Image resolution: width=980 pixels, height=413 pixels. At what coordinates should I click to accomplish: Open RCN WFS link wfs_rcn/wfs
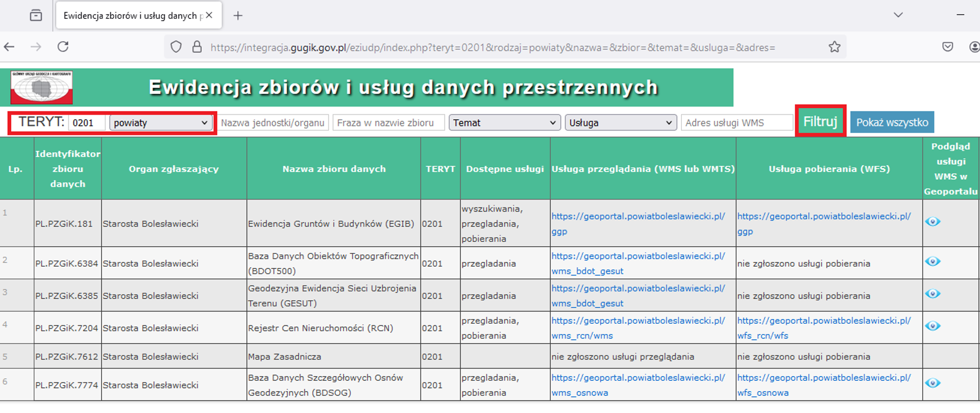pyautogui.click(x=824, y=328)
